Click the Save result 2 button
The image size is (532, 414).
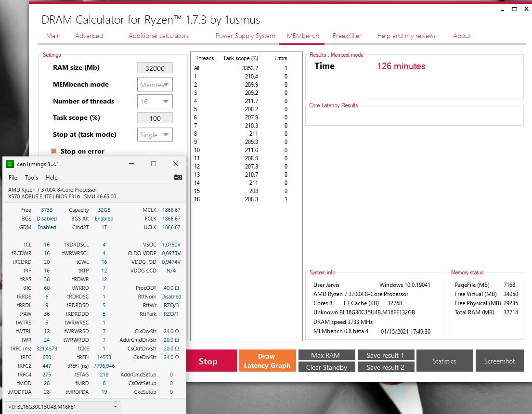click(x=386, y=367)
